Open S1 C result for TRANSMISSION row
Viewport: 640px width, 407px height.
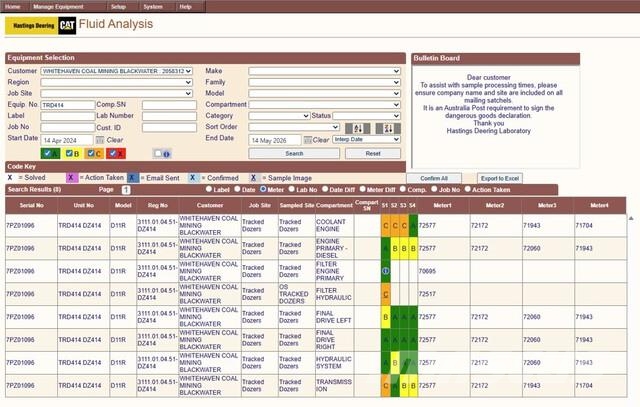pos(386,385)
